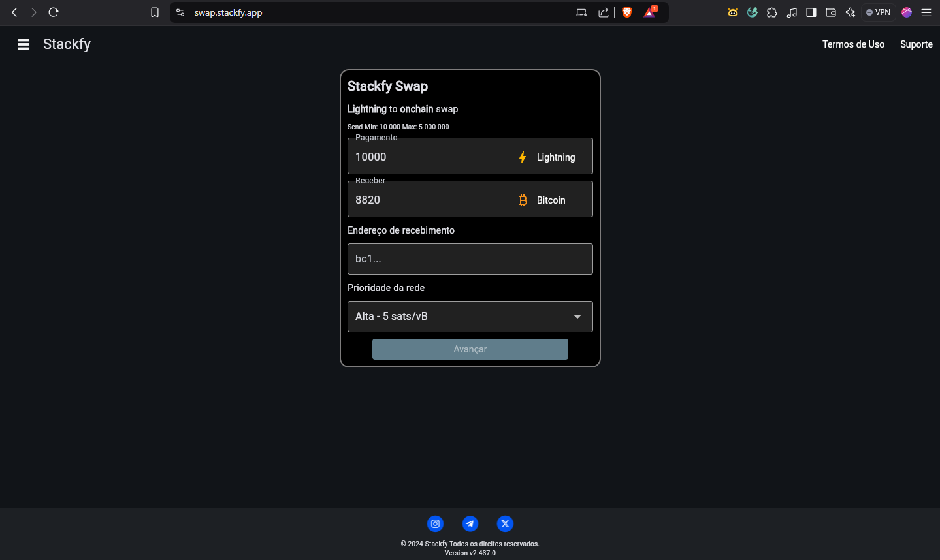Click the Avançar button

pos(470,349)
